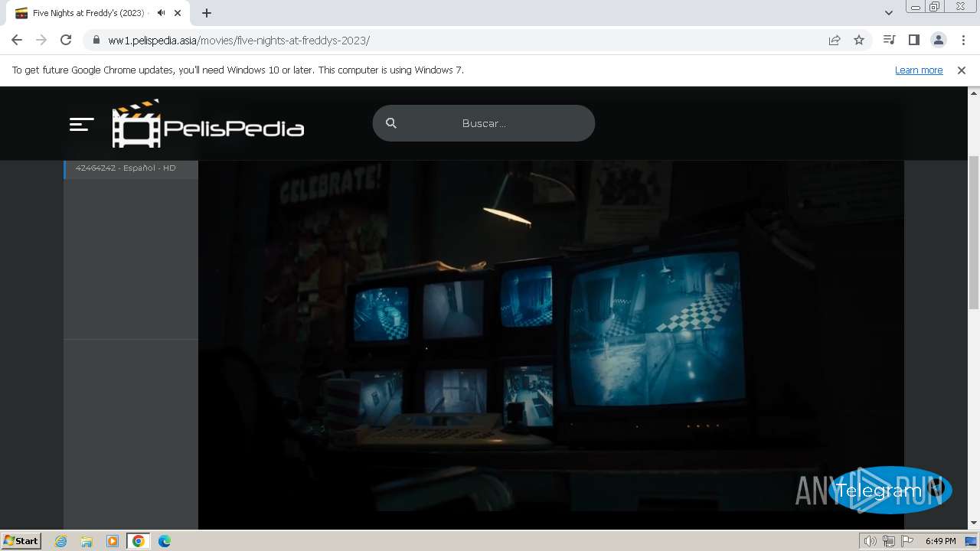Focus the Buscar search field

484,123
